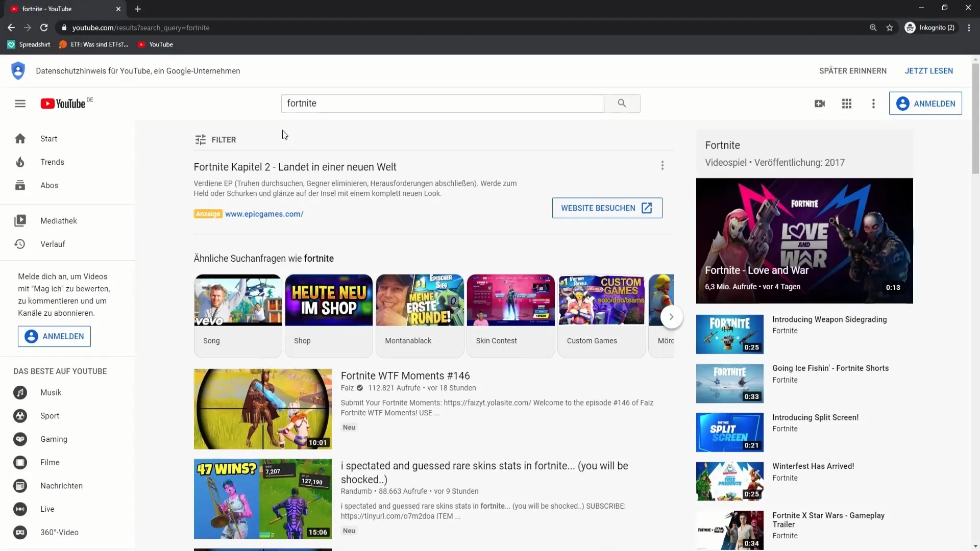
Task: Open the YouTube bookmark
Action: 155,44
